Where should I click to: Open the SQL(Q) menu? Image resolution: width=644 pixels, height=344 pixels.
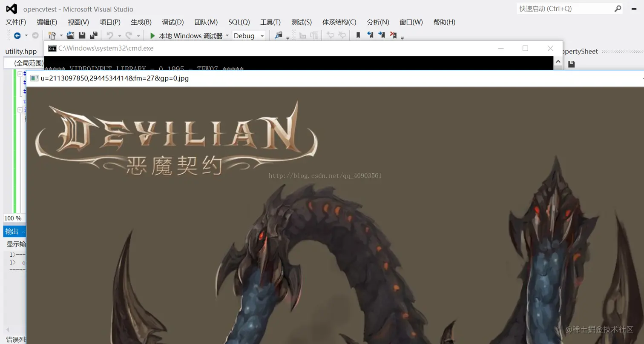(x=239, y=22)
